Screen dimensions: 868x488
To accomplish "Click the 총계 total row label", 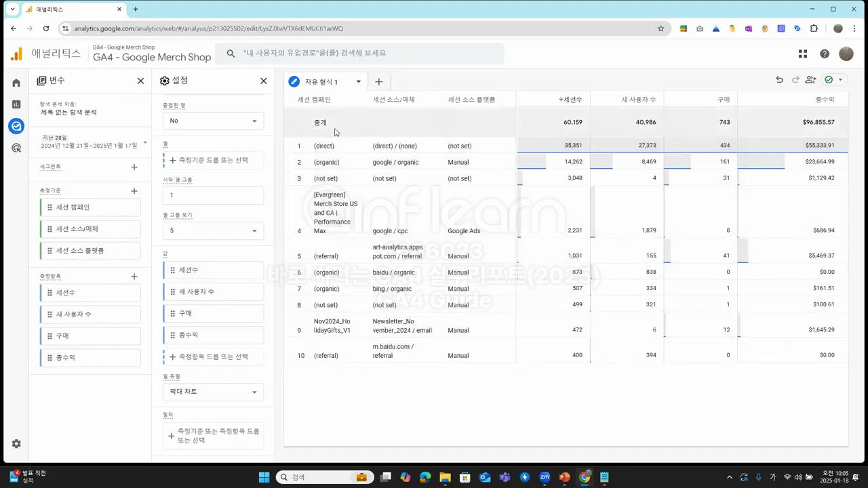I will [320, 123].
